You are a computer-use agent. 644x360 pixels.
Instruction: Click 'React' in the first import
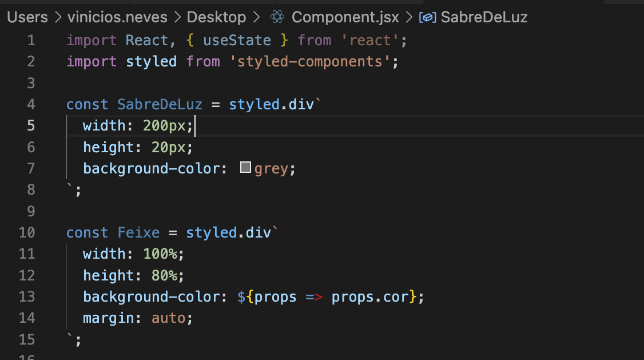point(146,40)
